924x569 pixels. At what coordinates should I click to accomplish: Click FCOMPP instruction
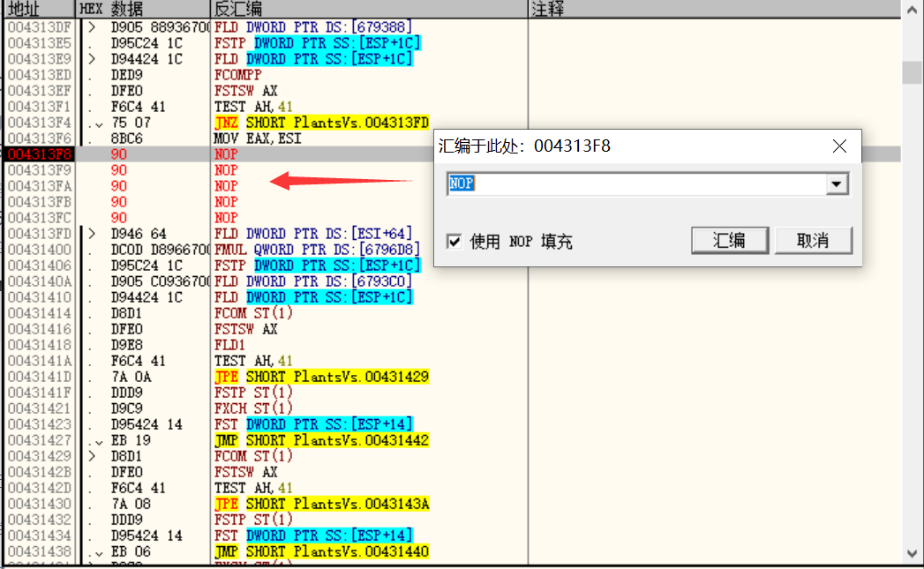pyautogui.click(x=237, y=75)
